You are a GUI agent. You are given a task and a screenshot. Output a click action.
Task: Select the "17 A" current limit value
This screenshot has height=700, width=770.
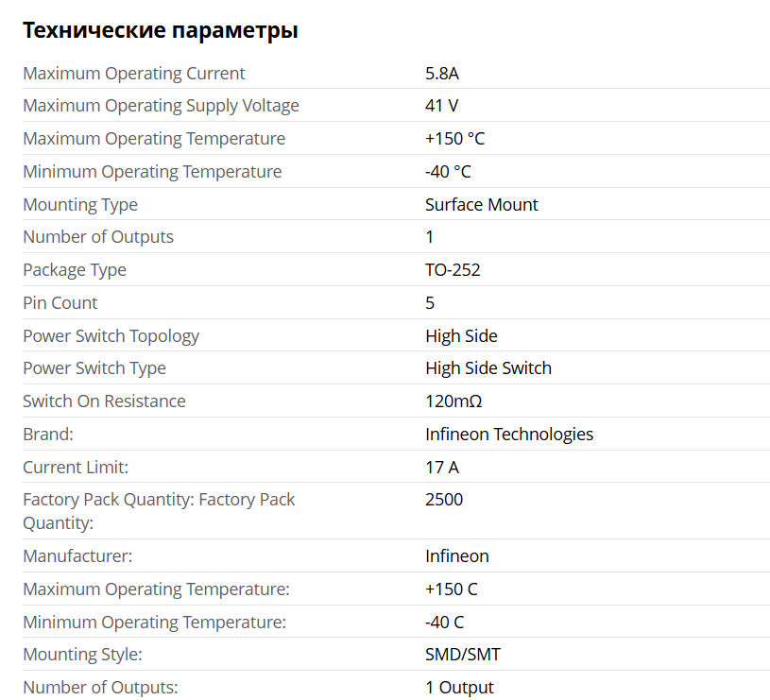(442, 468)
